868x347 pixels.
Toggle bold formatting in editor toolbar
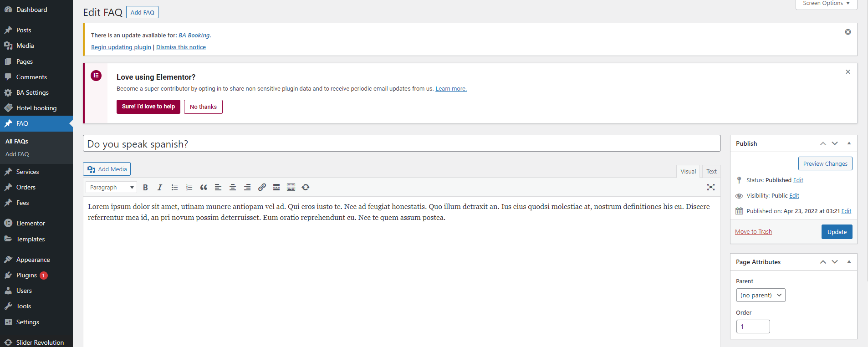(145, 187)
